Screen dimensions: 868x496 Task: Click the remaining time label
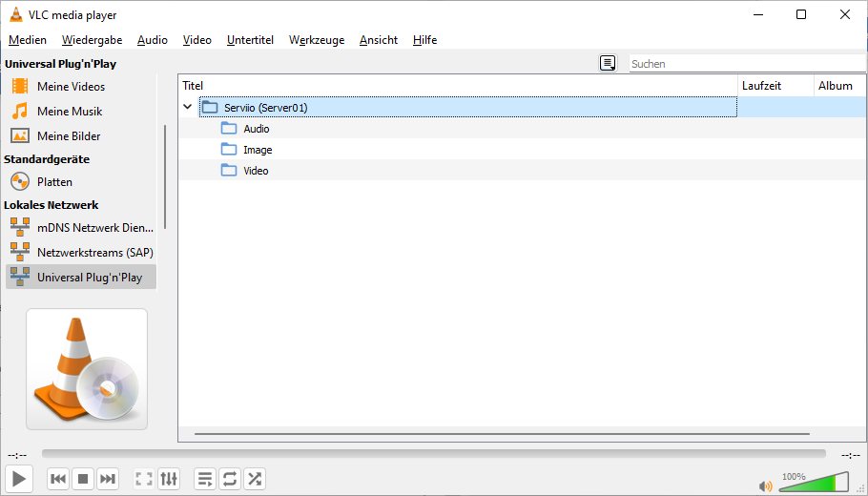[x=850, y=455]
